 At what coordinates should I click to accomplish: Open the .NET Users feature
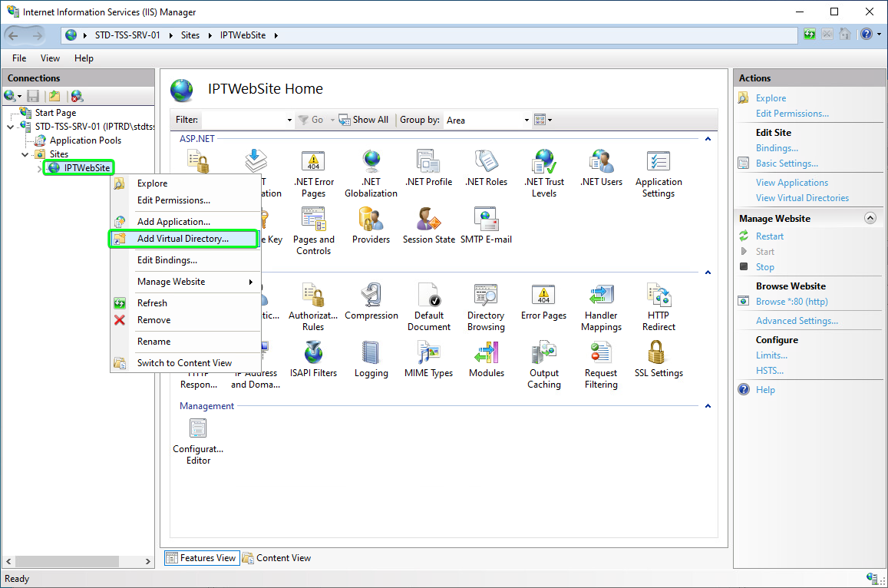(x=601, y=169)
